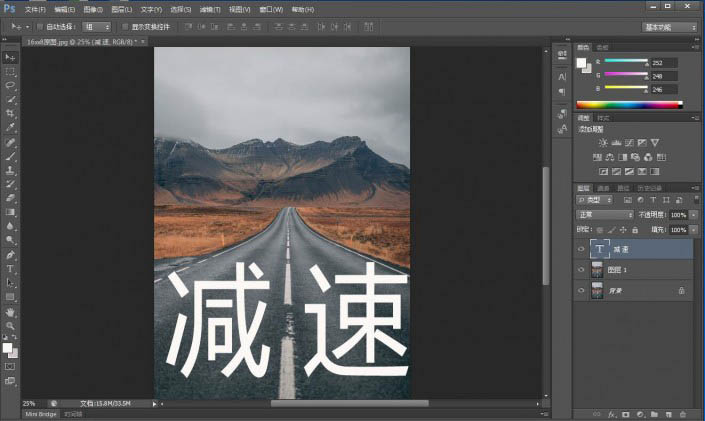Image resolution: width=705 pixels, height=421 pixels.
Task: Enable Show Transform Controls checkbox
Action: tap(125, 27)
